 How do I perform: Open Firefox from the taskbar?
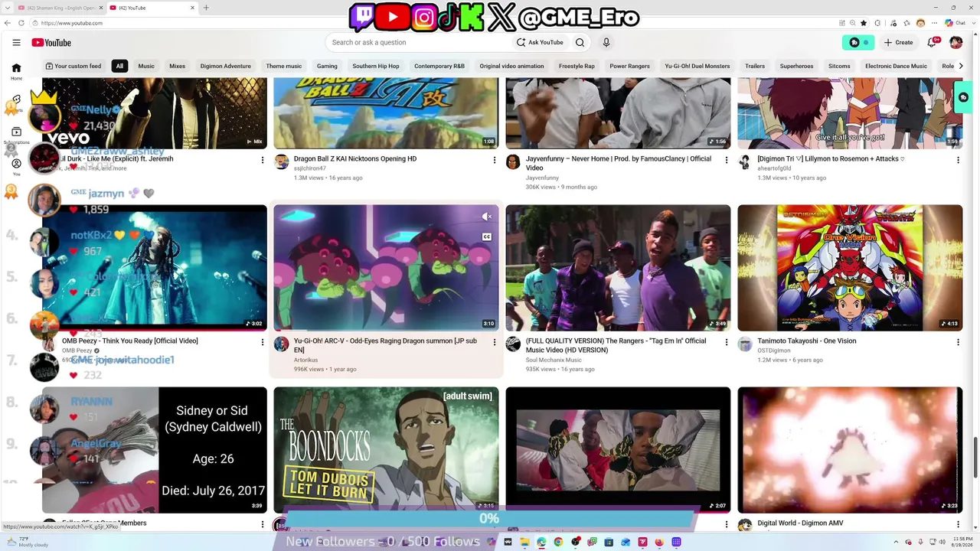[x=659, y=542]
